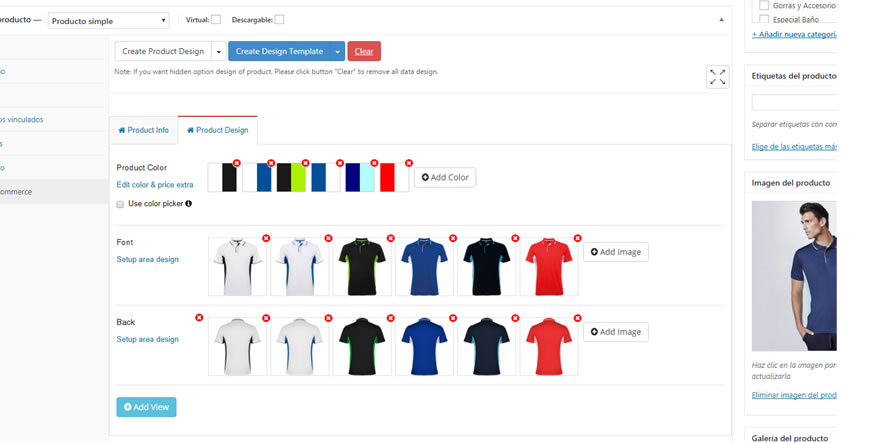Open Setup area design for Font

tap(147, 260)
